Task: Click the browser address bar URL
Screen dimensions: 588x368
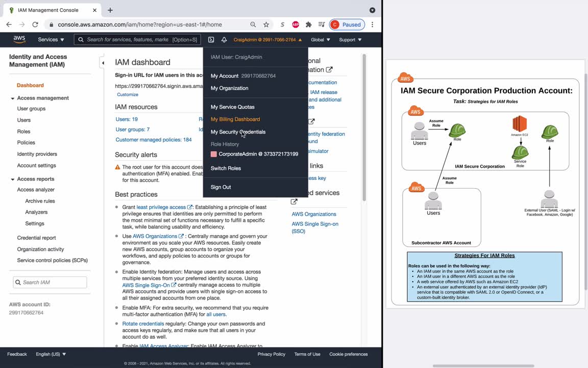Action: coord(140,25)
